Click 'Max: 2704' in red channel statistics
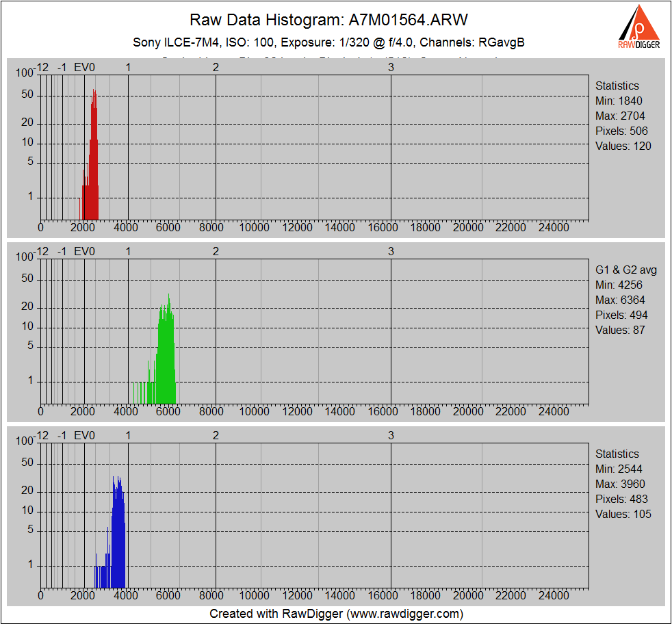This screenshot has height=624, width=672. point(620,116)
